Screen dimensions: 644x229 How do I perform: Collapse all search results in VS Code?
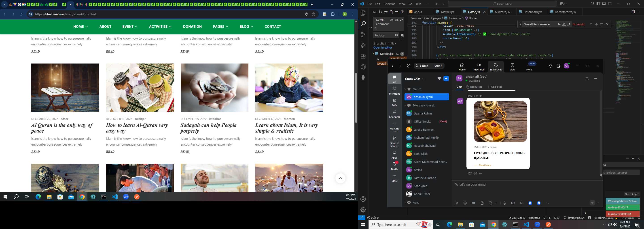click(x=402, y=12)
